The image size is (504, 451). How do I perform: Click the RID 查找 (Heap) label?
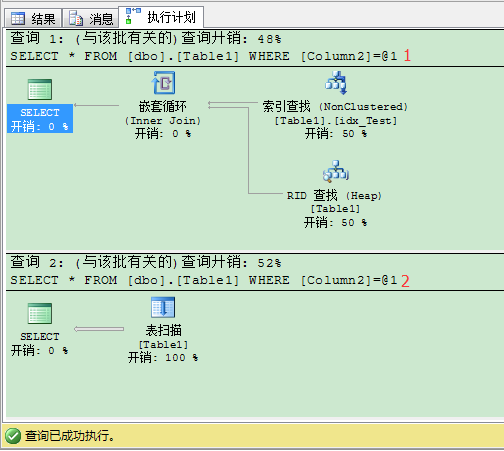pyautogui.click(x=334, y=195)
